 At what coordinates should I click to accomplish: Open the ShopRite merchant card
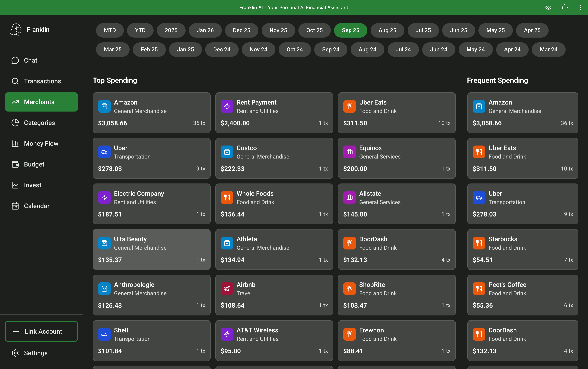pyautogui.click(x=397, y=295)
